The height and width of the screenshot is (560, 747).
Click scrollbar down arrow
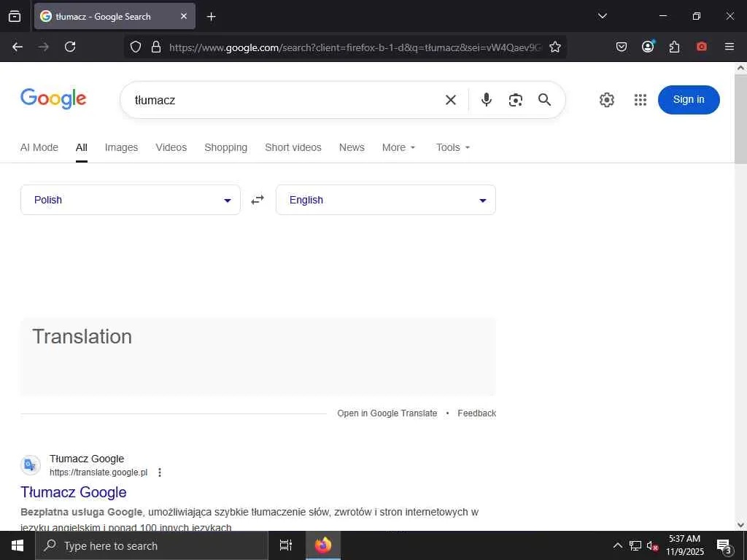tap(741, 525)
